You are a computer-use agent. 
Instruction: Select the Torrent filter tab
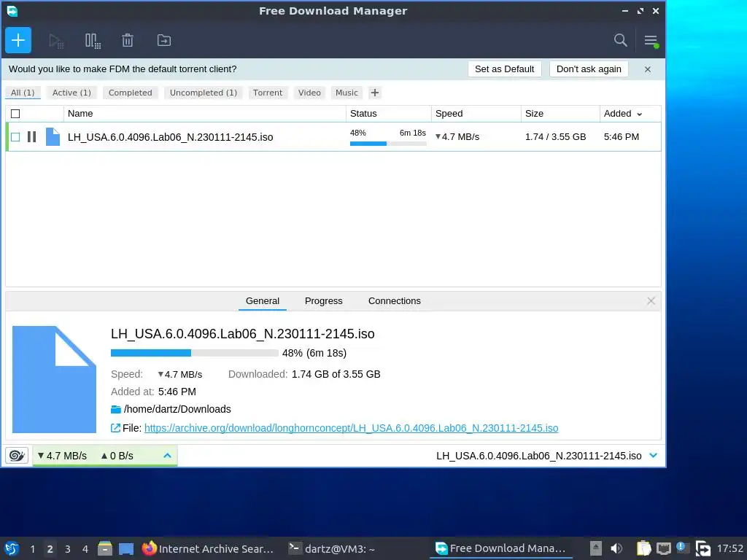268,93
